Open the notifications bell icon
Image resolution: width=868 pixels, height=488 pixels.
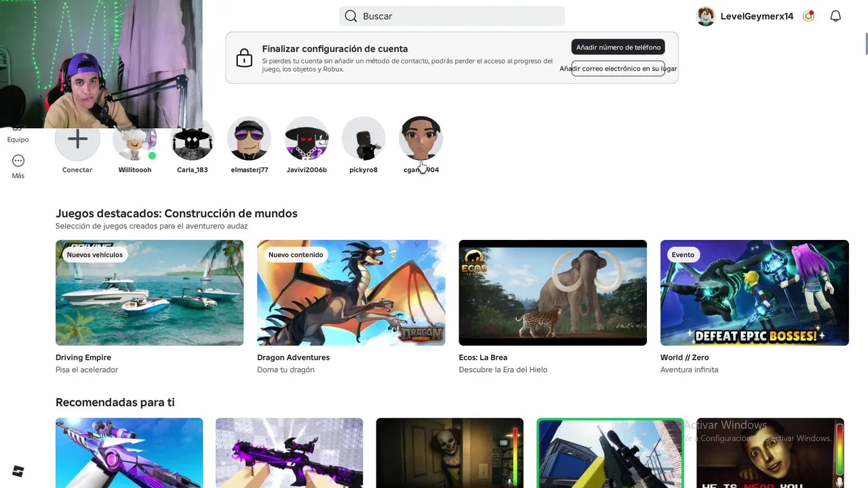coord(835,16)
